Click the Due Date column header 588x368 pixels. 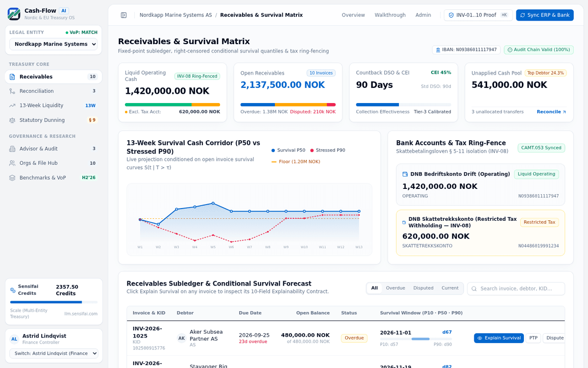pyautogui.click(x=250, y=313)
